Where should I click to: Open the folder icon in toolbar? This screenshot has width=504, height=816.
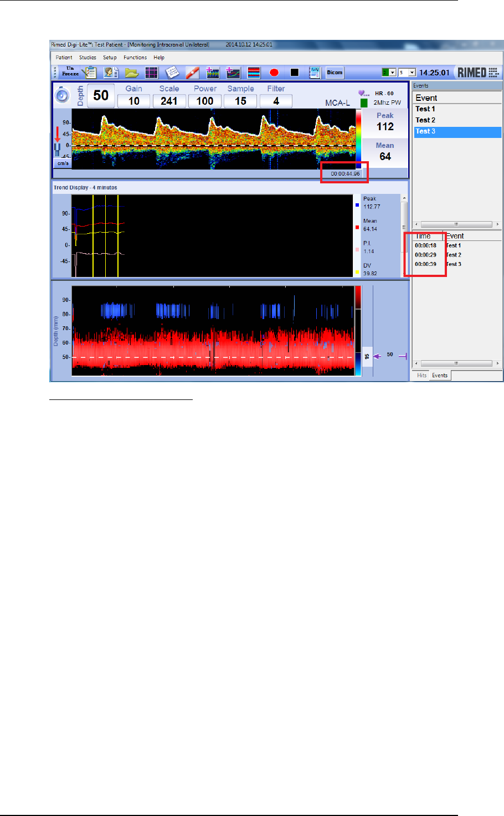pyautogui.click(x=131, y=73)
